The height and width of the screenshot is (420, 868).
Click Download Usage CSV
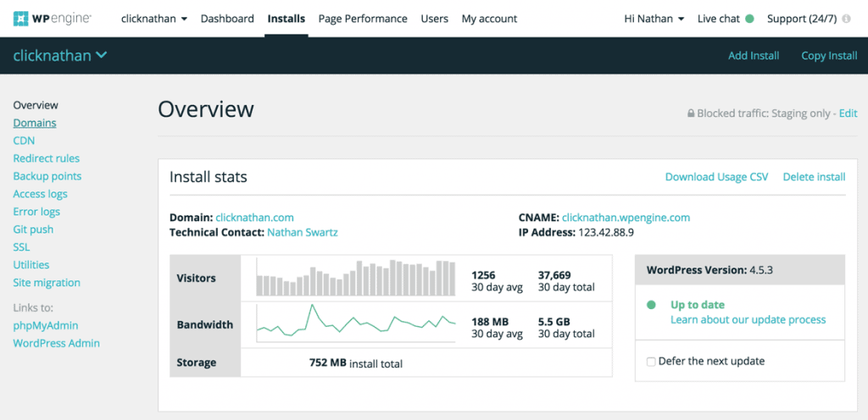click(x=716, y=177)
